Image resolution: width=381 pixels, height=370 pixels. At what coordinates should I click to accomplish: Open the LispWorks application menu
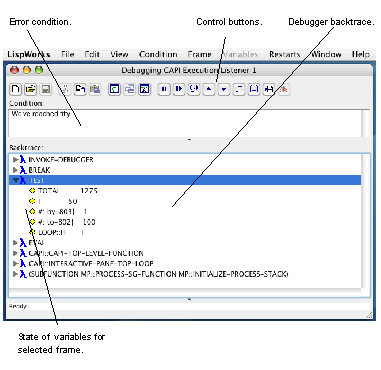click(x=29, y=54)
